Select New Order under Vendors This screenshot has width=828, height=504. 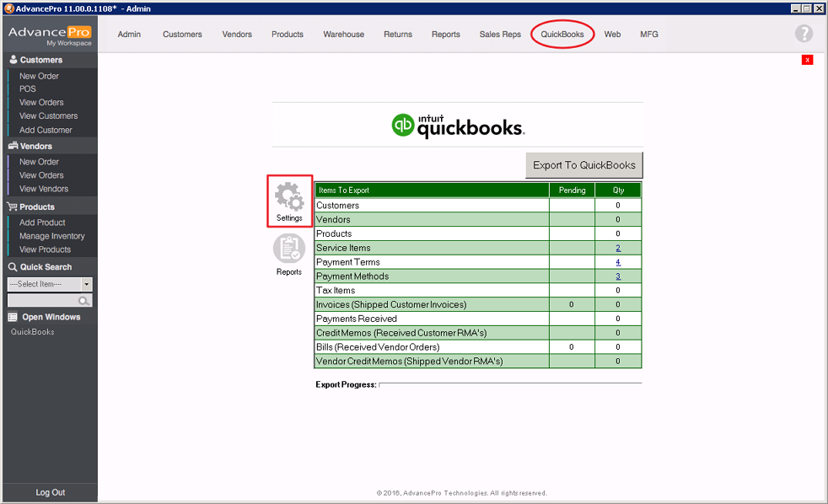(39, 162)
